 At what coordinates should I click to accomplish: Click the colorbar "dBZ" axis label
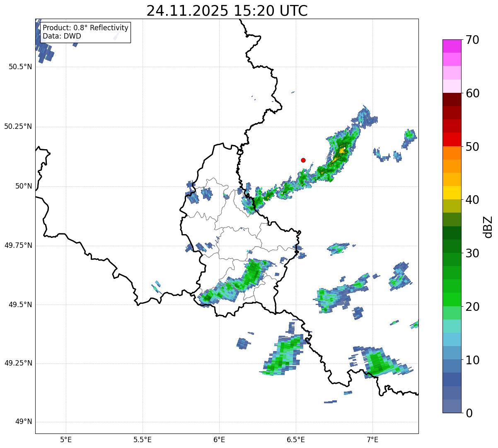coord(488,227)
